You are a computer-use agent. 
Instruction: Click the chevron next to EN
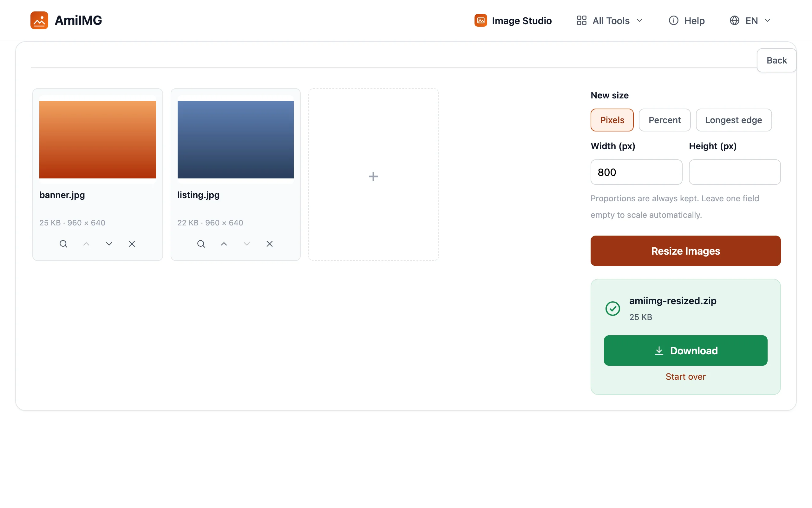pos(767,21)
